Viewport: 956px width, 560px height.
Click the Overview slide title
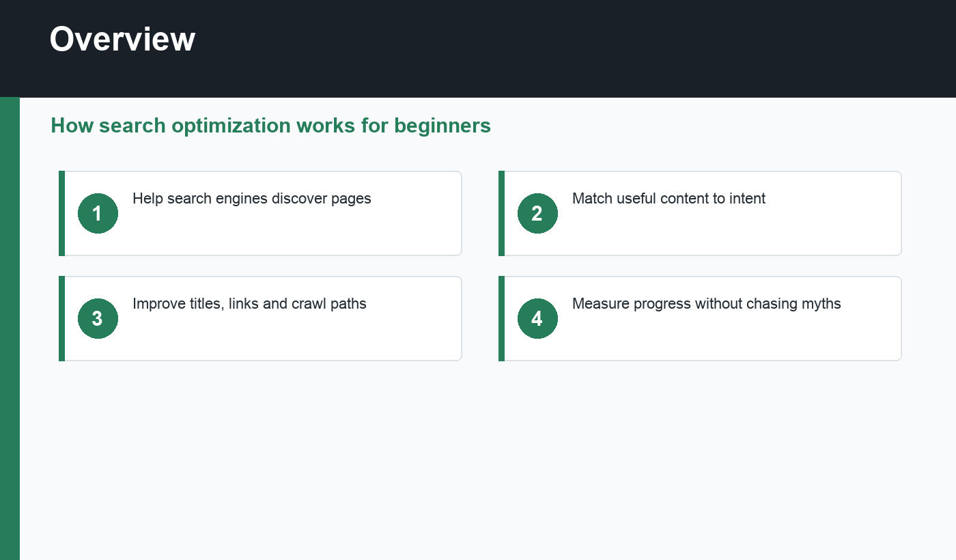[x=122, y=39]
